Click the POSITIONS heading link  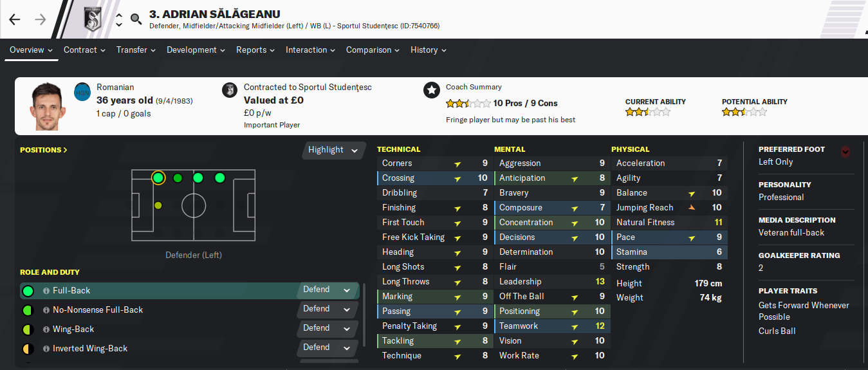coord(44,150)
